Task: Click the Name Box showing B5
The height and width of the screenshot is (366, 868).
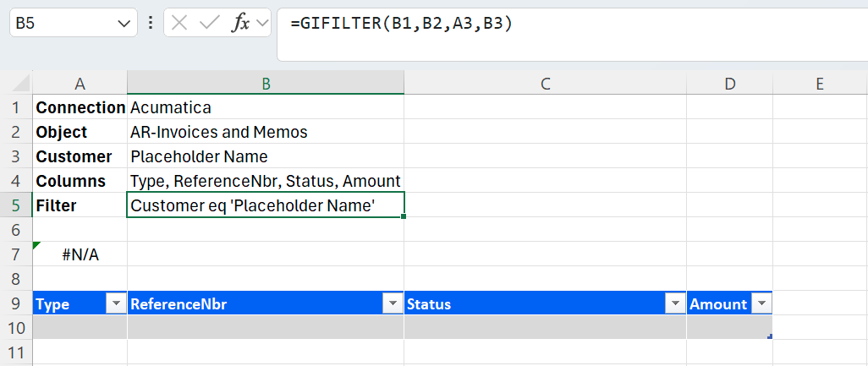Action: coord(59,24)
